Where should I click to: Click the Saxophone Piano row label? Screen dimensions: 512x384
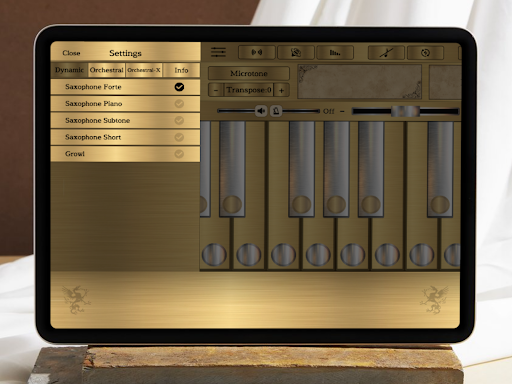pyautogui.click(x=94, y=104)
